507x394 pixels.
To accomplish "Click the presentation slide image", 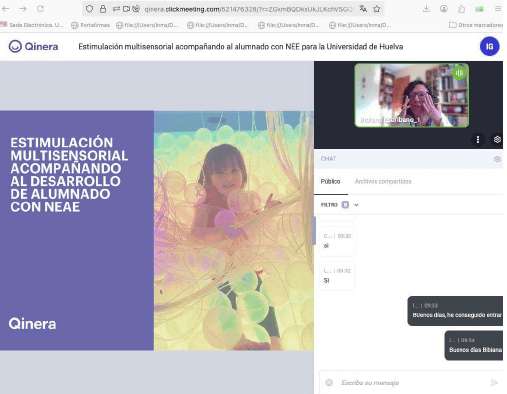I will (157, 230).
